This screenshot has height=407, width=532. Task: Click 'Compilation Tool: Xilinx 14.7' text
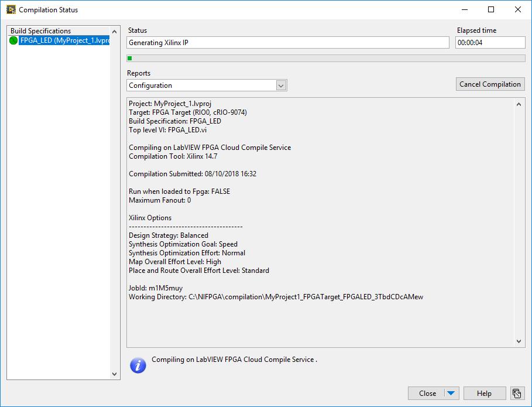point(173,156)
